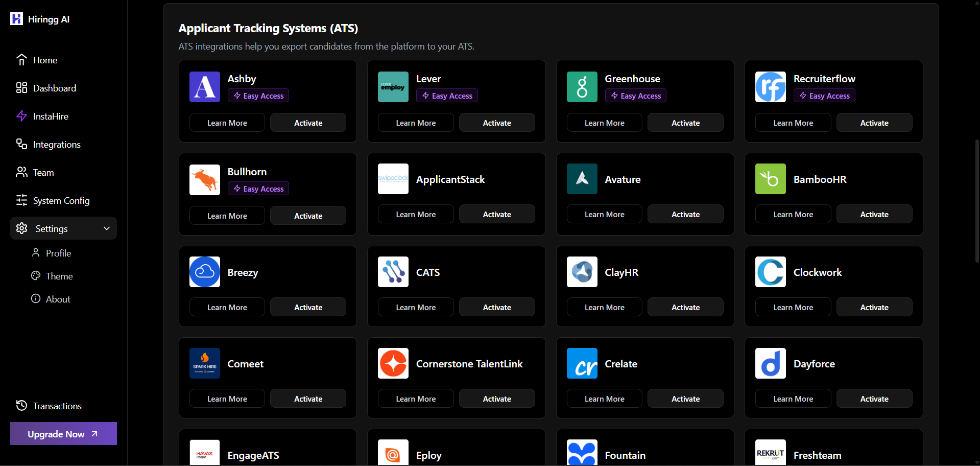
Task: Go to the Dashboard page
Action: (54, 88)
